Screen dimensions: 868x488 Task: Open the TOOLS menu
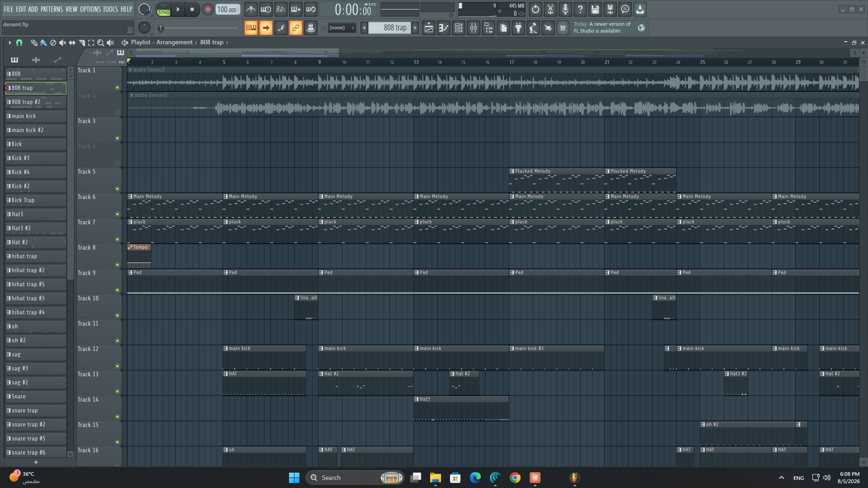click(110, 9)
